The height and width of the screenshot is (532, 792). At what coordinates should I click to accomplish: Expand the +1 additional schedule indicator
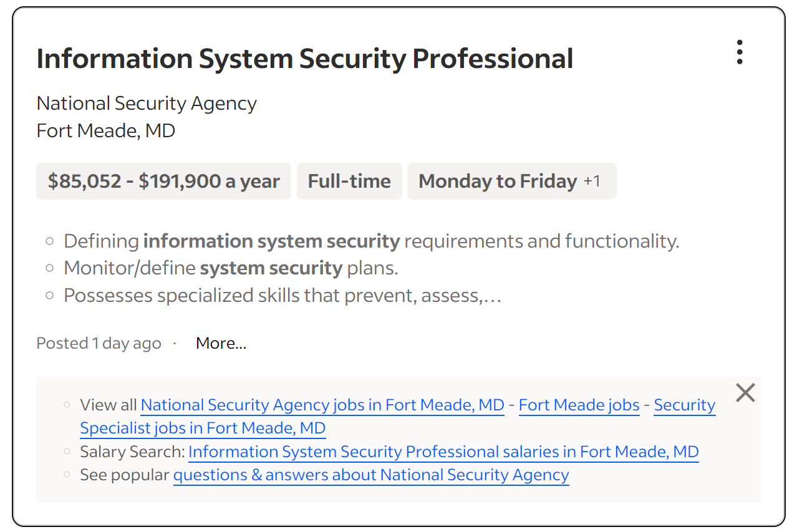[x=592, y=181]
